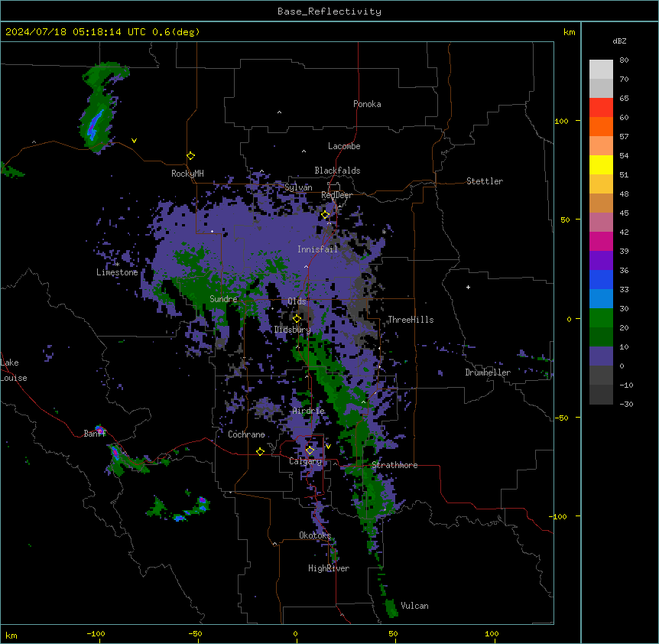The image size is (659, 644).
Task: Click the Calgary city label
Action: point(306,461)
